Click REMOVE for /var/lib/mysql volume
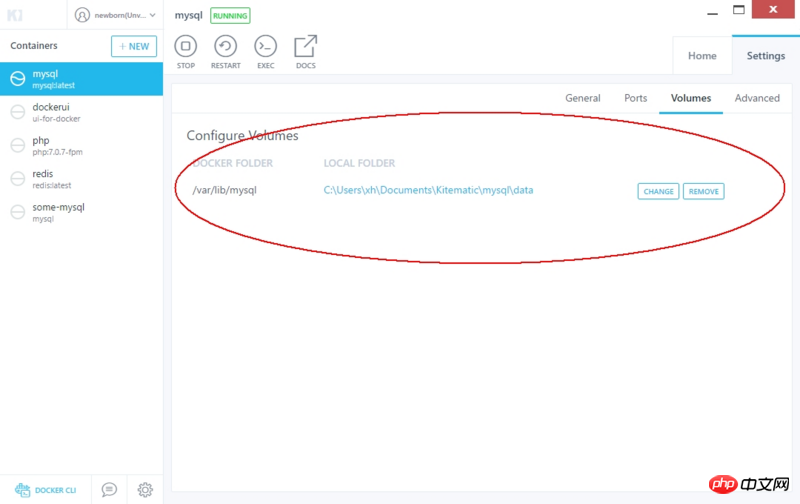This screenshot has height=504, width=800. [704, 191]
